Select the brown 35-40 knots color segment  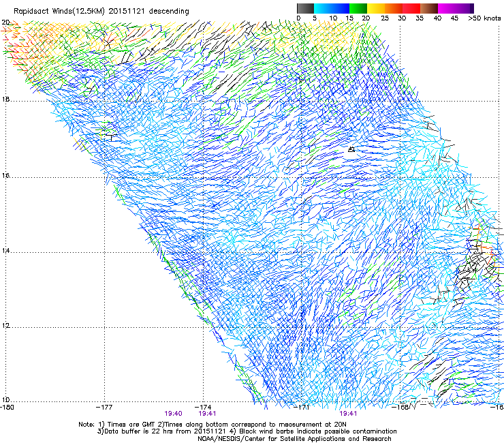pos(429,8)
